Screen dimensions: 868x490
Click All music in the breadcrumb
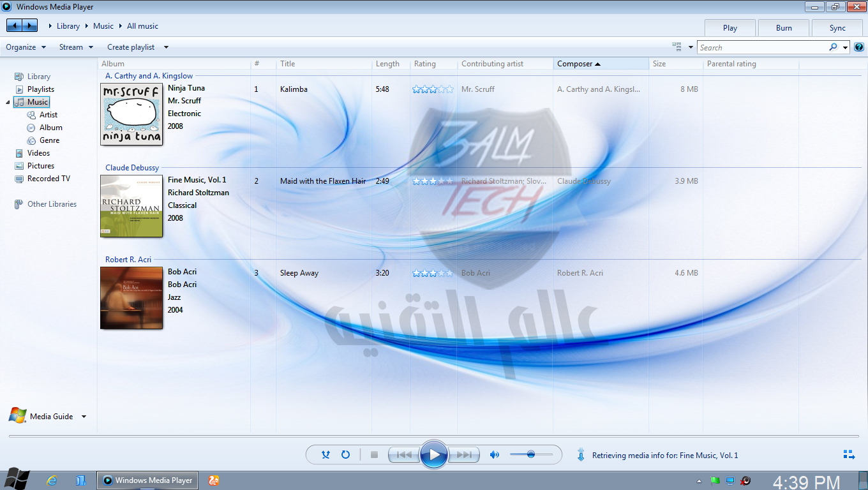142,26
